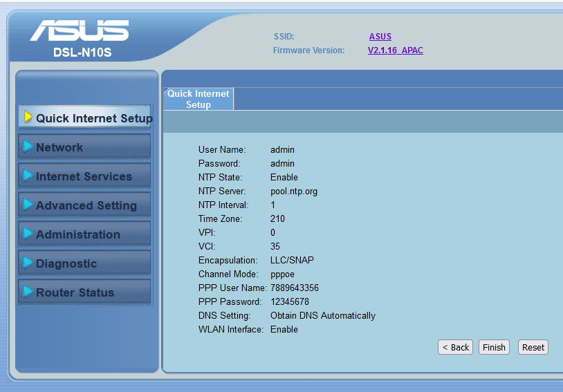This screenshot has height=392, width=563.
Task: Click the PPP Password value 12345678
Action: coord(290,301)
